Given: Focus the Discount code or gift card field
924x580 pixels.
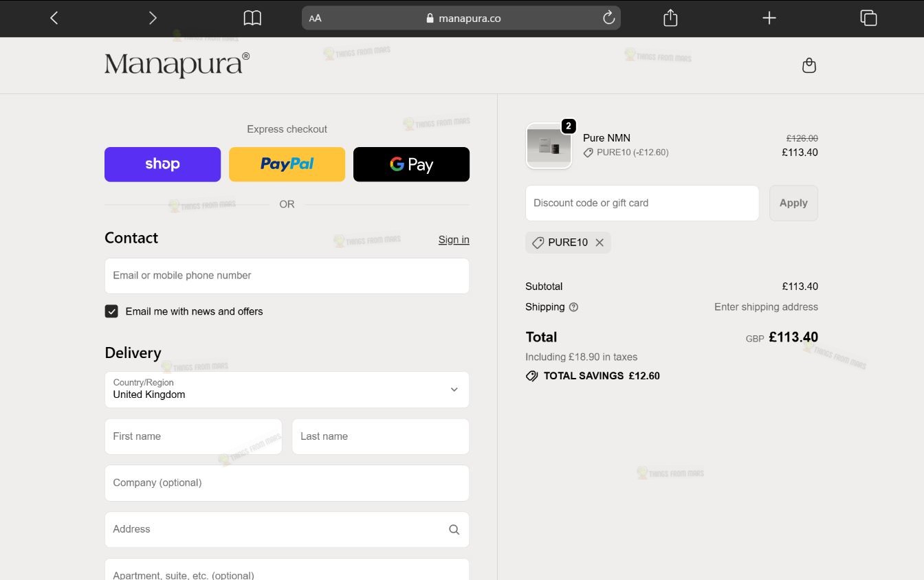Looking at the screenshot, I should pyautogui.click(x=642, y=203).
